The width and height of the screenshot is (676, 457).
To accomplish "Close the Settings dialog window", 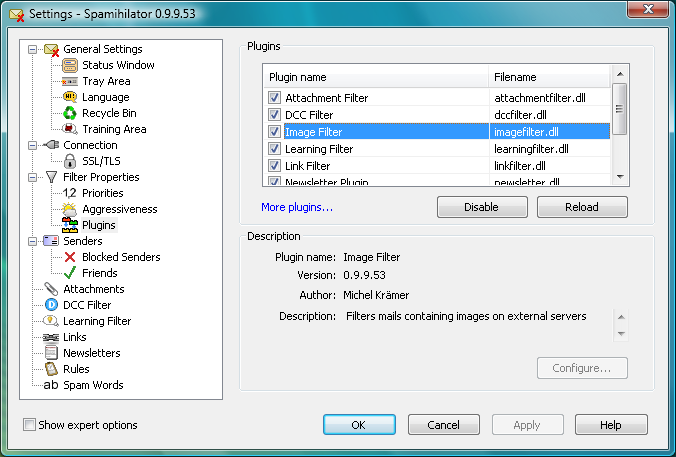I will [648, 9].
